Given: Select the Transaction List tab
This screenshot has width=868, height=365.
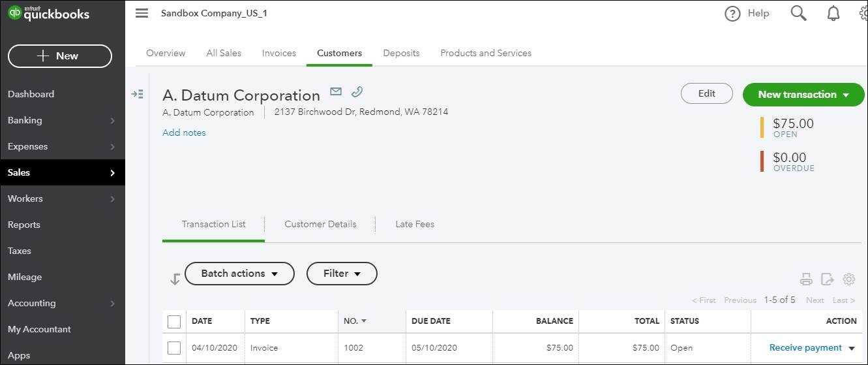Looking at the screenshot, I should click(214, 224).
